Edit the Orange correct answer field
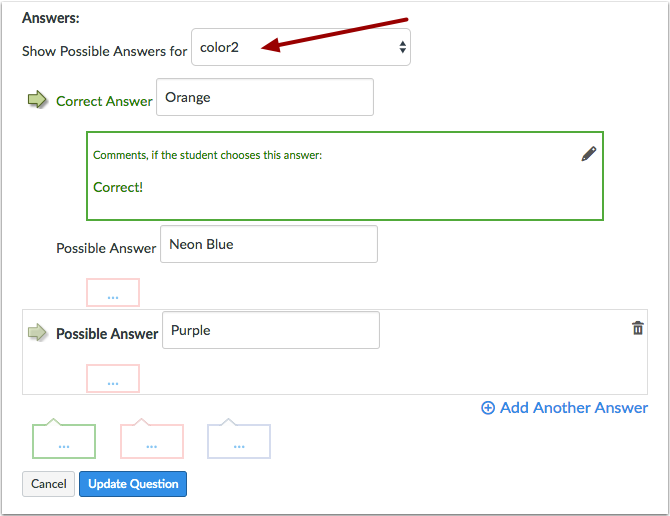The image size is (670, 516). pyautogui.click(x=265, y=97)
